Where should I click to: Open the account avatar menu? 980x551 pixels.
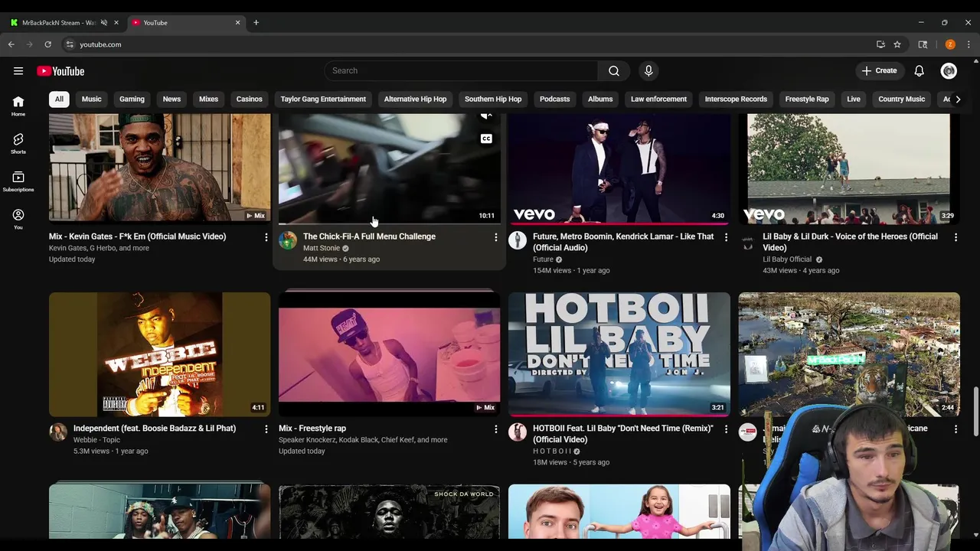point(949,70)
